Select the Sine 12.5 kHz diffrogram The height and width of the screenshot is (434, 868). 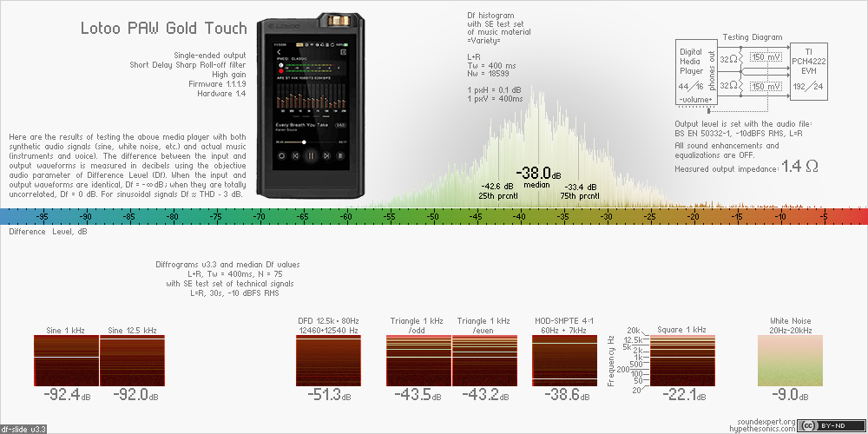coord(132,360)
